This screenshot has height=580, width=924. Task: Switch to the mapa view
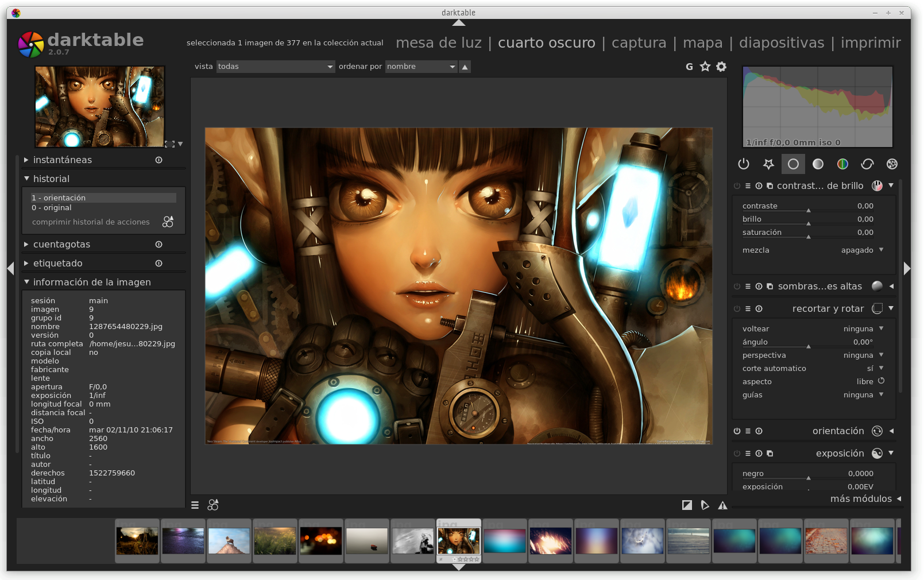tap(702, 43)
